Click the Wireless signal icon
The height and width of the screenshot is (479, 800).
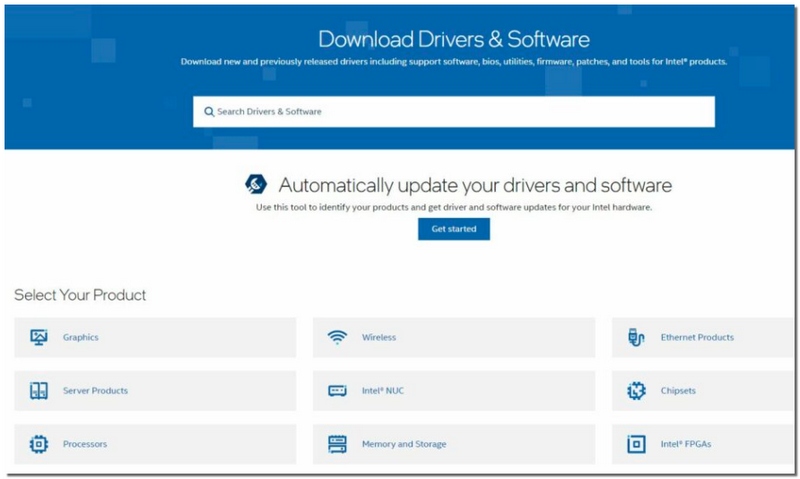click(x=337, y=337)
